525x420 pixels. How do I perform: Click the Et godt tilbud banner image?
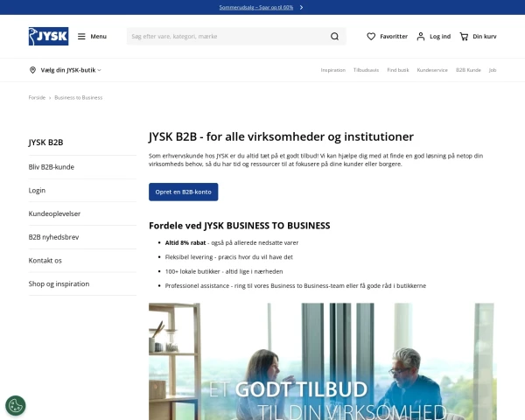pyautogui.click(x=323, y=361)
